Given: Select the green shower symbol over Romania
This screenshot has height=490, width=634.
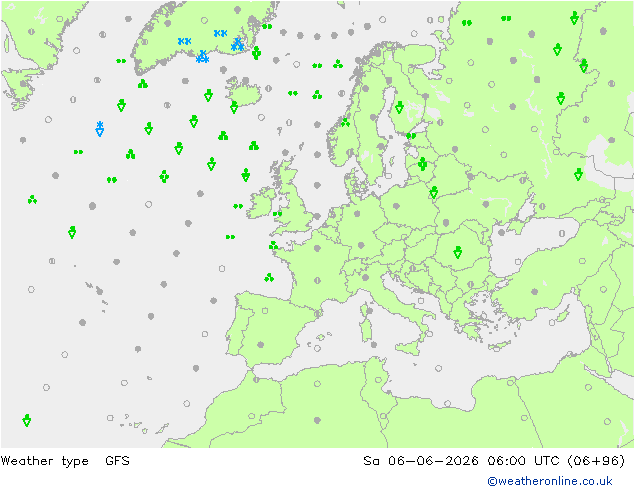Looking at the screenshot, I should click(458, 252).
